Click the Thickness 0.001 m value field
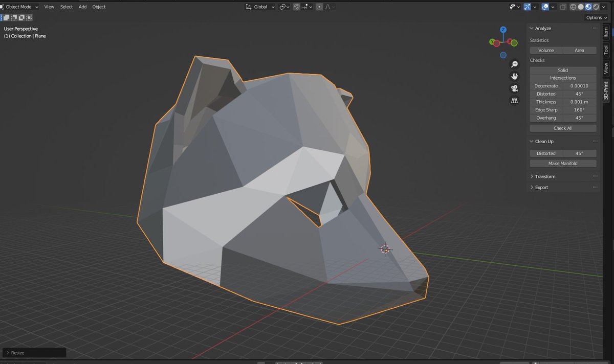The height and width of the screenshot is (364, 614). click(580, 102)
